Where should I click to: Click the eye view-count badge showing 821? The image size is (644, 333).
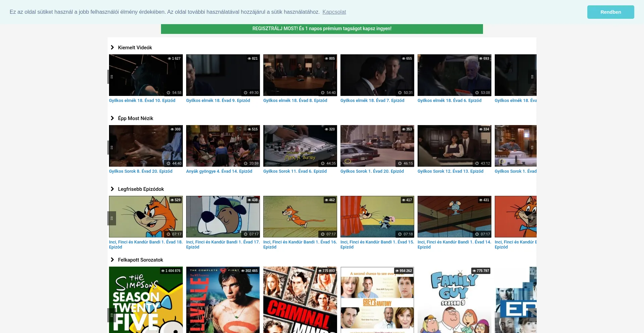click(253, 58)
